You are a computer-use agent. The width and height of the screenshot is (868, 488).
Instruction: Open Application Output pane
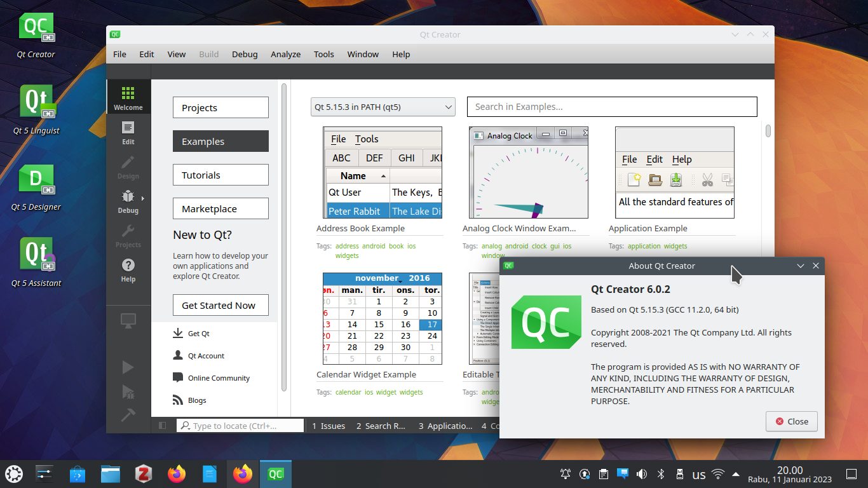[x=445, y=426]
